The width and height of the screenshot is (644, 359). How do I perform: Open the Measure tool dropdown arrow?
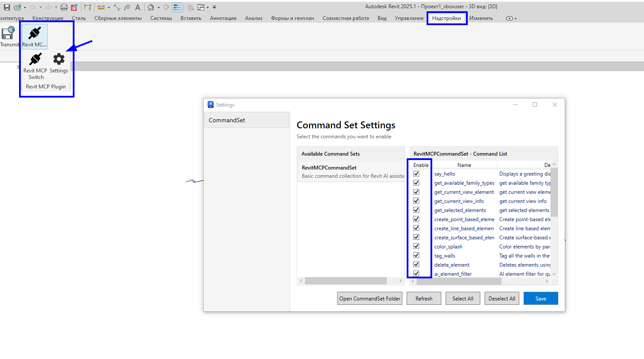[109, 7]
